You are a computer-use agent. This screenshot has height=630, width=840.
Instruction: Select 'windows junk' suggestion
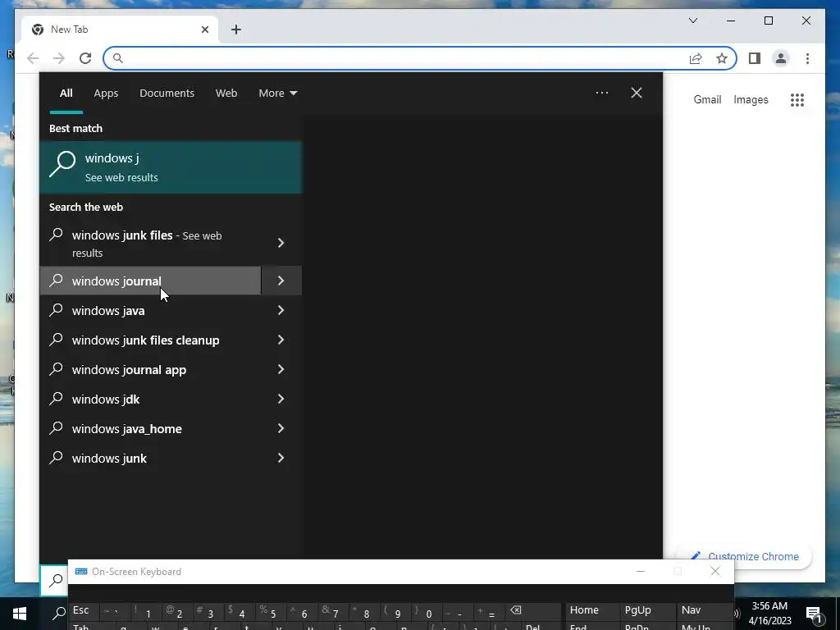coord(151,458)
